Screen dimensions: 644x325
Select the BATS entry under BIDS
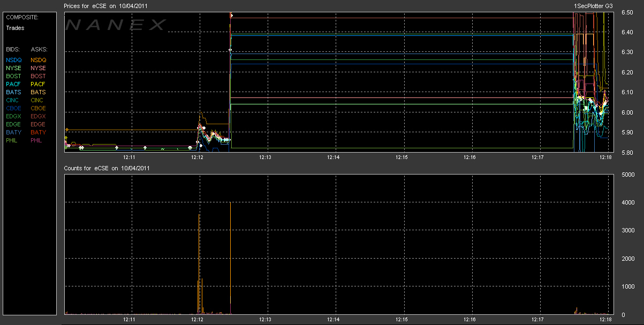click(x=13, y=92)
